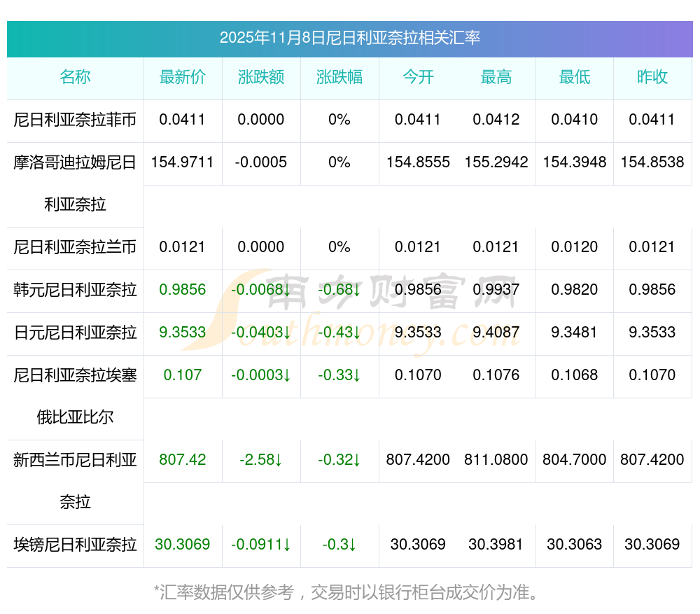Select the 涨跌幅 column header

click(x=339, y=78)
